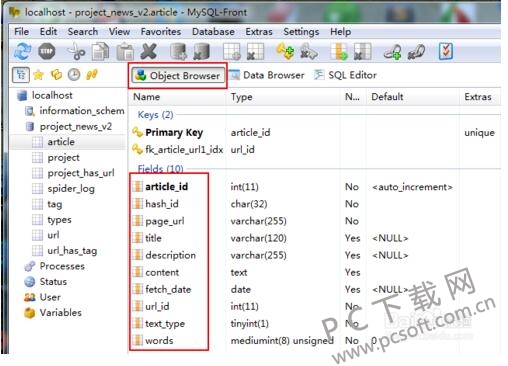Screen dimensions: 508x366
Task: Open the Edit menu
Action: click(48, 32)
